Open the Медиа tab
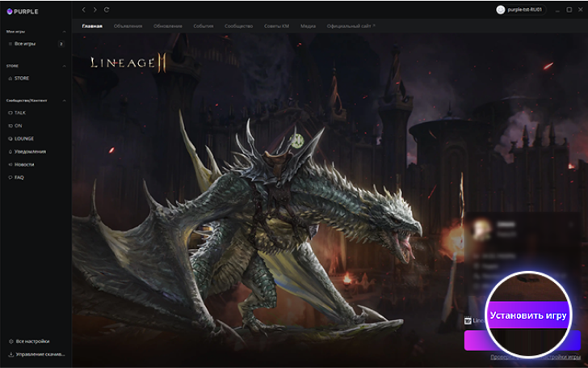Image resolution: width=588 pixels, height=368 pixels. (308, 26)
